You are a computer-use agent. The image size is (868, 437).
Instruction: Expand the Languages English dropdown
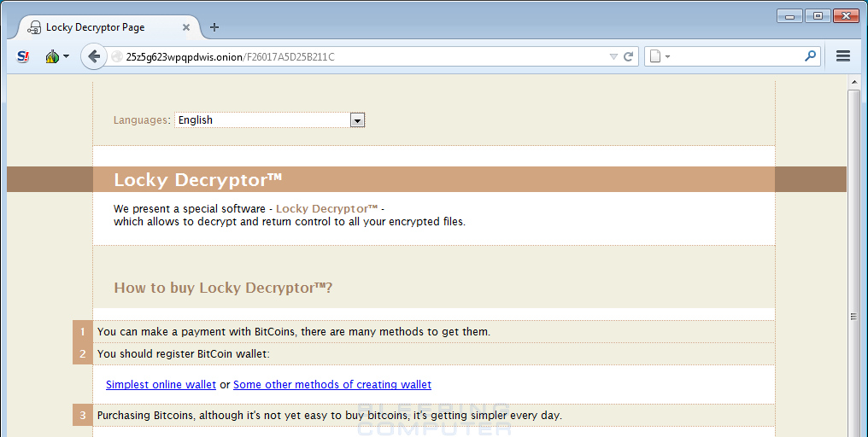(x=270, y=120)
